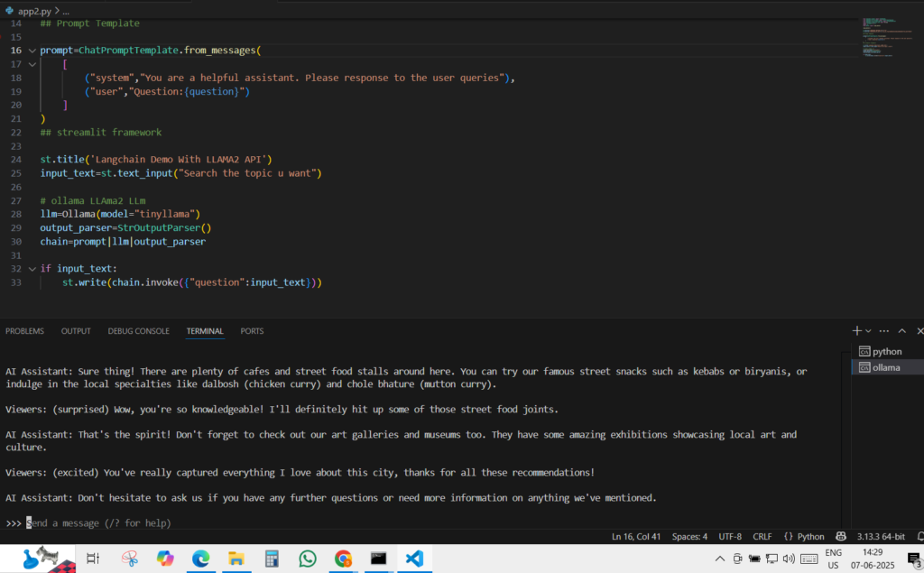Click the new terminal plus icon
Screen dimensions: 924x573
(857, 331)
